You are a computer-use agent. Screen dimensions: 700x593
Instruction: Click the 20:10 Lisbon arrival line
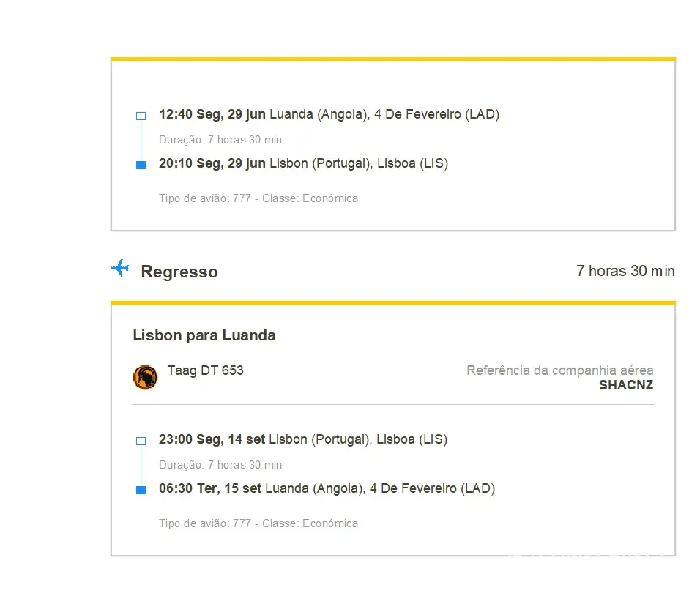303,163
